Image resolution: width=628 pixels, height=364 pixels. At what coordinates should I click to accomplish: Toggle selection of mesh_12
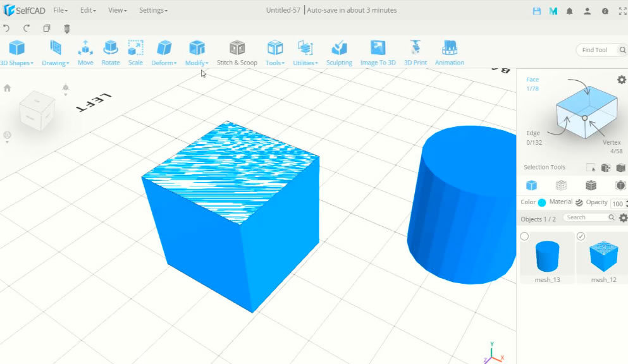click(x=581, y=236)
